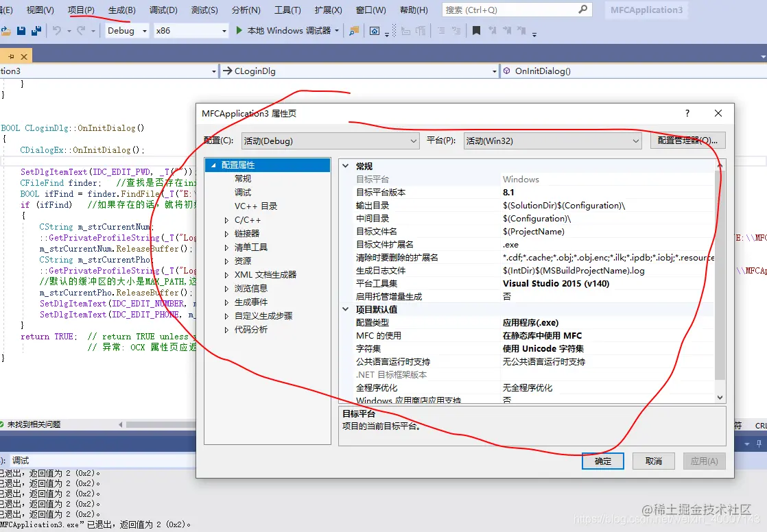Click the 配置管理器 button

click(x=687, y=141)
